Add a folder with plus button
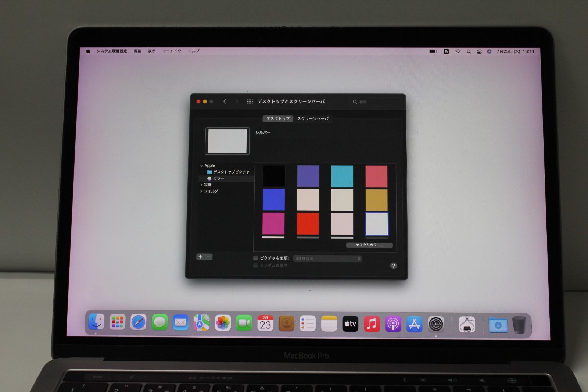Viewport: 588px width, 392px height. pyautogui.click(x=200, y=257)
